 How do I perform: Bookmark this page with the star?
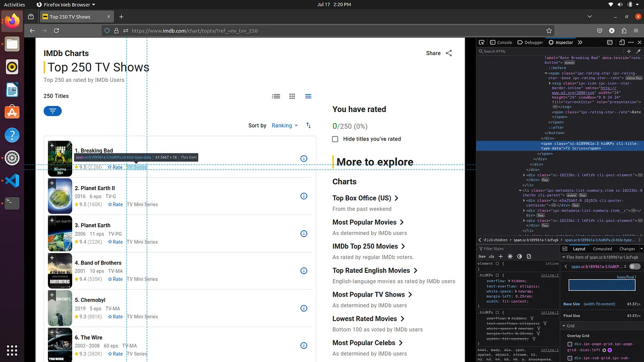pyautogui.click(x=549, y=31)
